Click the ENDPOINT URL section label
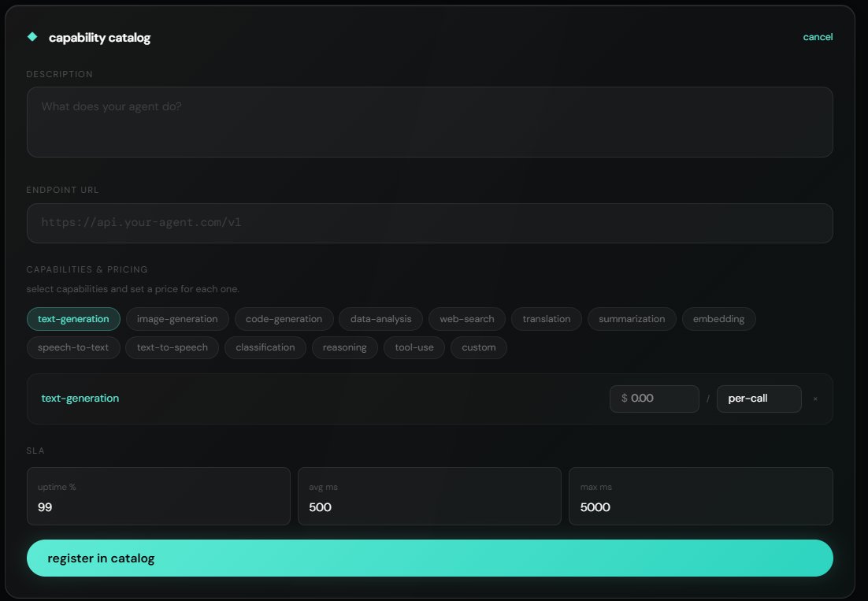 pos(62,190)
